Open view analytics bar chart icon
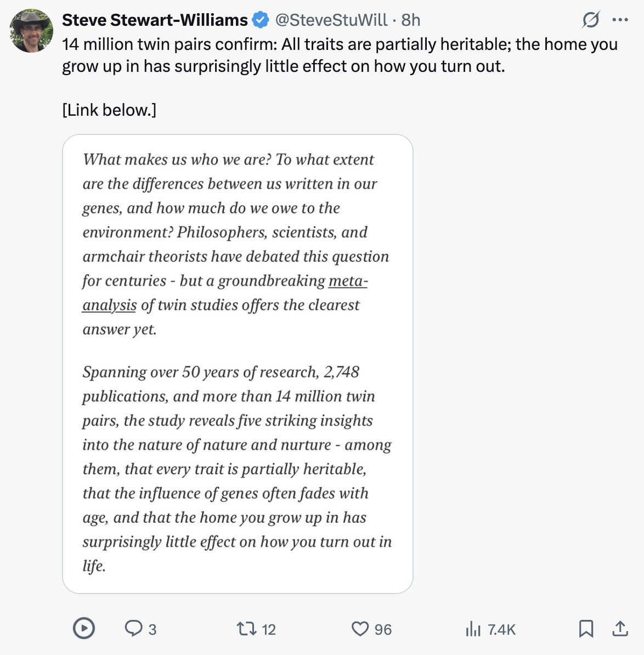Viewport: 644px width, 655px height. 472,629
